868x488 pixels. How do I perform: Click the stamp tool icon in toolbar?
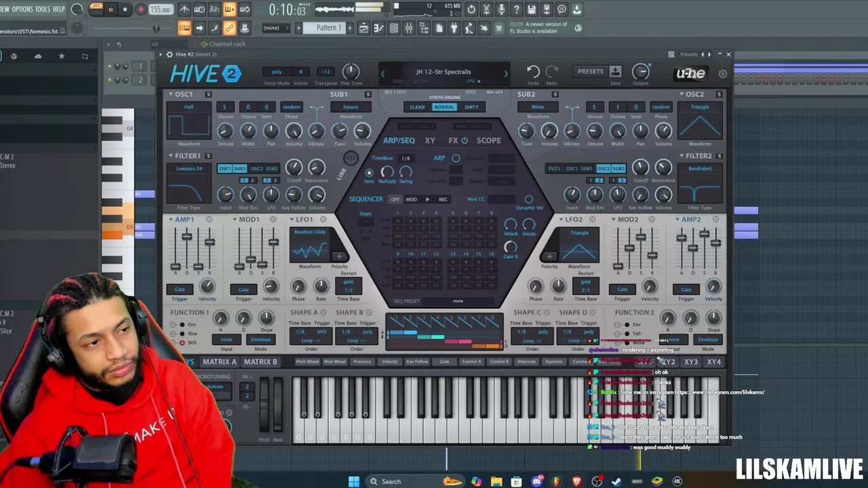point(244,28)
